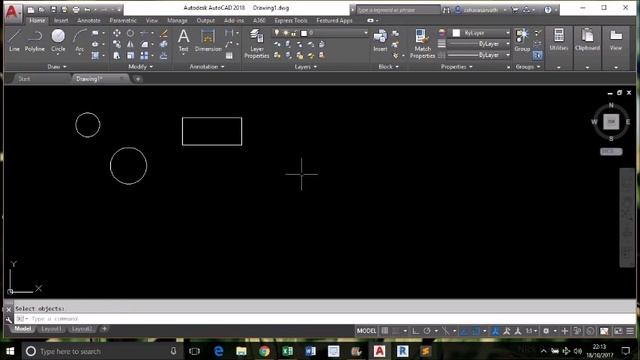
Task: Select the Line drawing tool
Action: pyautogui.click(x=14, y=40)
